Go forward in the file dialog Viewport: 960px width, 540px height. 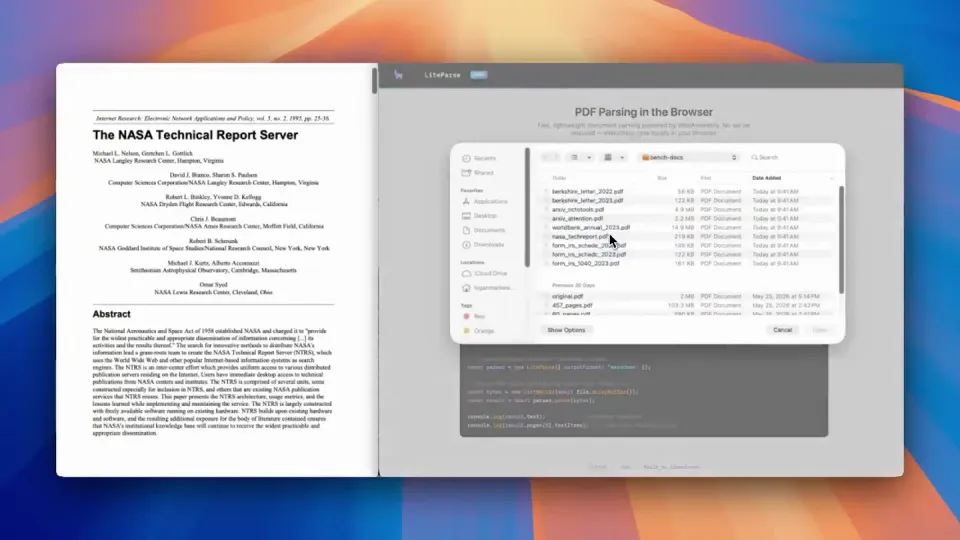(x=556, y=157)
